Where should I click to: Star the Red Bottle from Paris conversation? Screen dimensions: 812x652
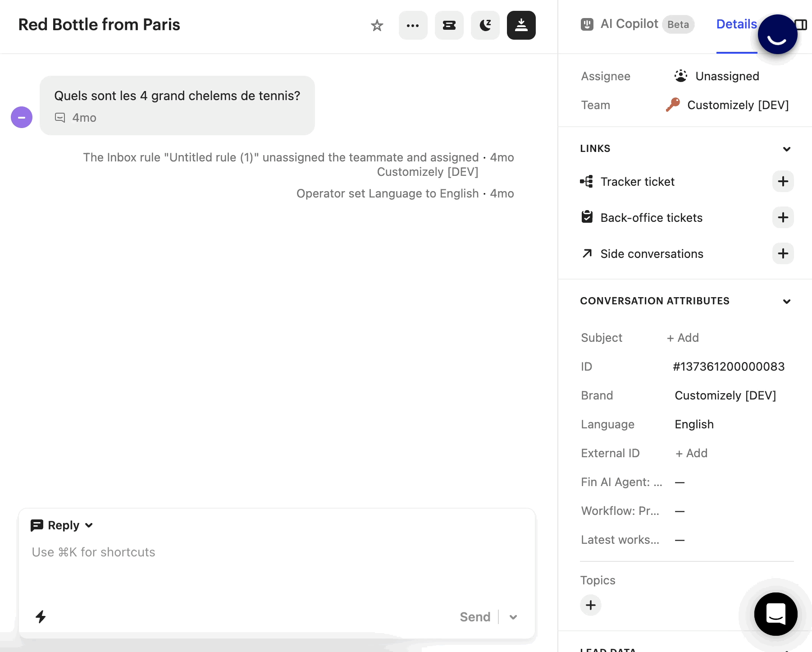[x=377, y=25]
